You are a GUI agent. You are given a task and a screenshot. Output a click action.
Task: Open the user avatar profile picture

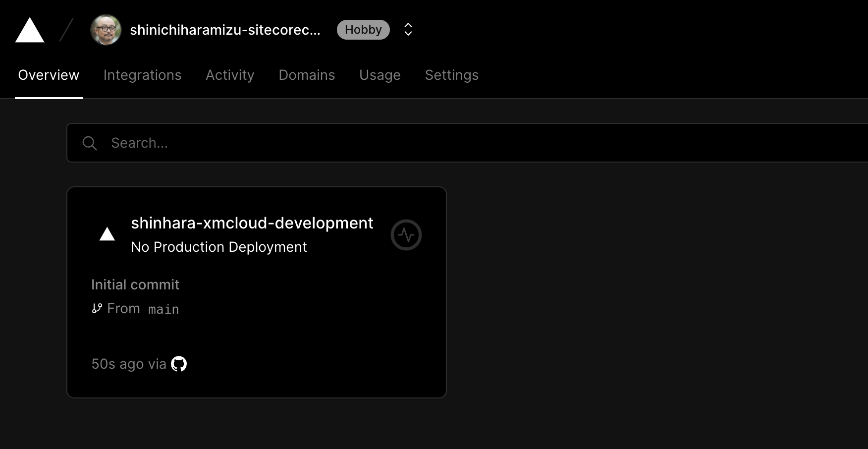pos(106,30)
